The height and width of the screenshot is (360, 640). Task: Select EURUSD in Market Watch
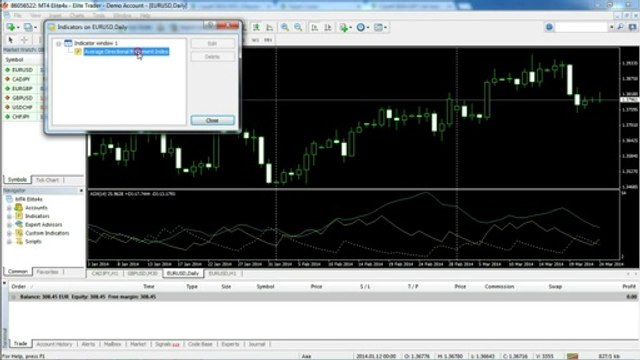tap(22, 70)
